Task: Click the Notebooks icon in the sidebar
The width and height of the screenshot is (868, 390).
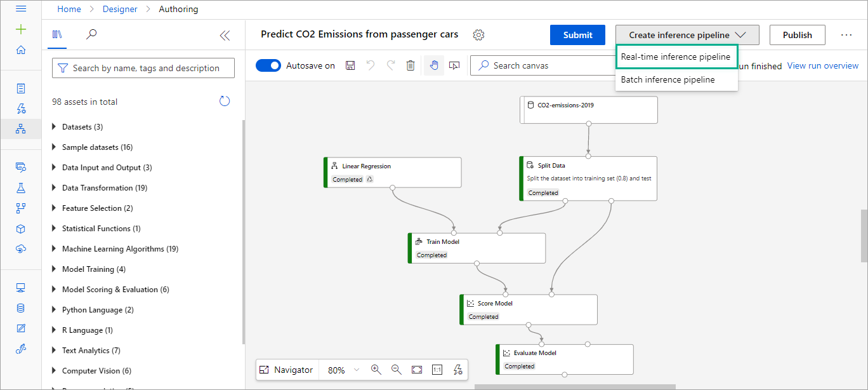Action: tap(21, 87)
